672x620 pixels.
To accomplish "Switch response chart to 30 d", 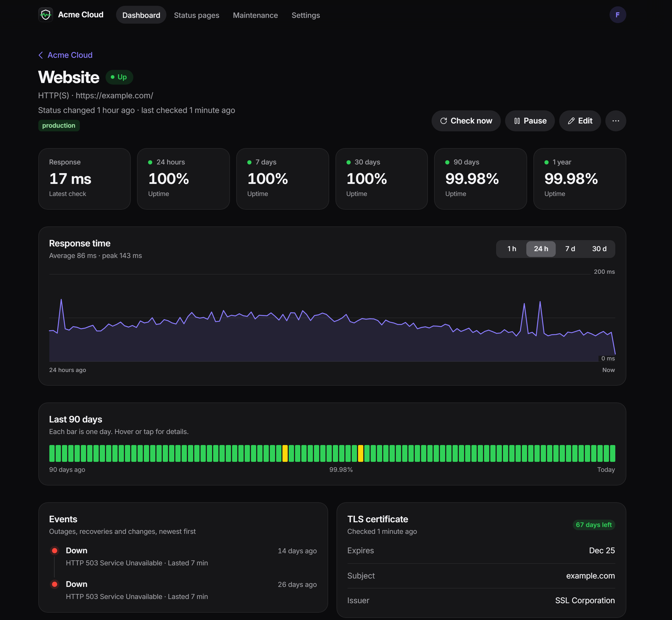I will click(x=599, y=249).
